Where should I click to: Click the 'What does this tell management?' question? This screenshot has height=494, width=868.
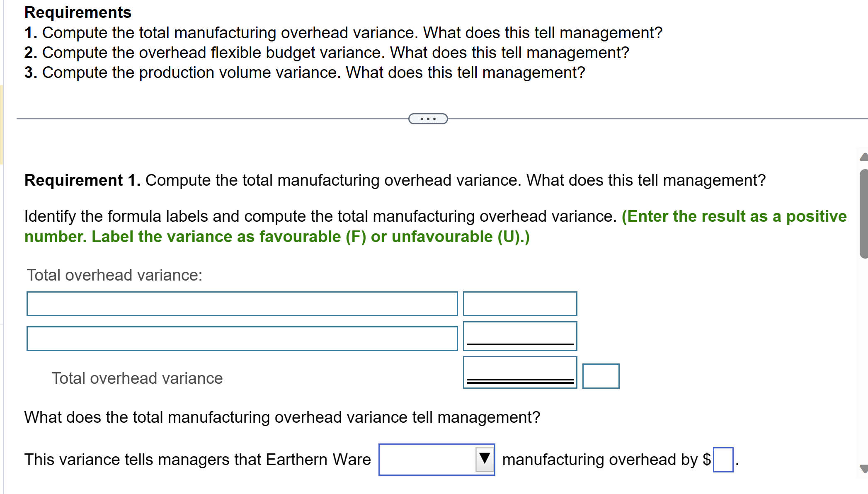pyautogui.click(x=282, y=417)
